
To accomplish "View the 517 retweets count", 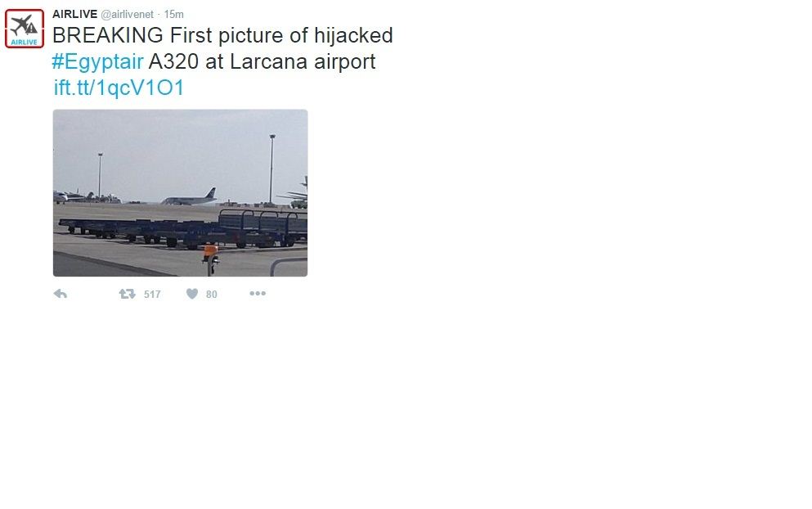I will tap(152, 295).
